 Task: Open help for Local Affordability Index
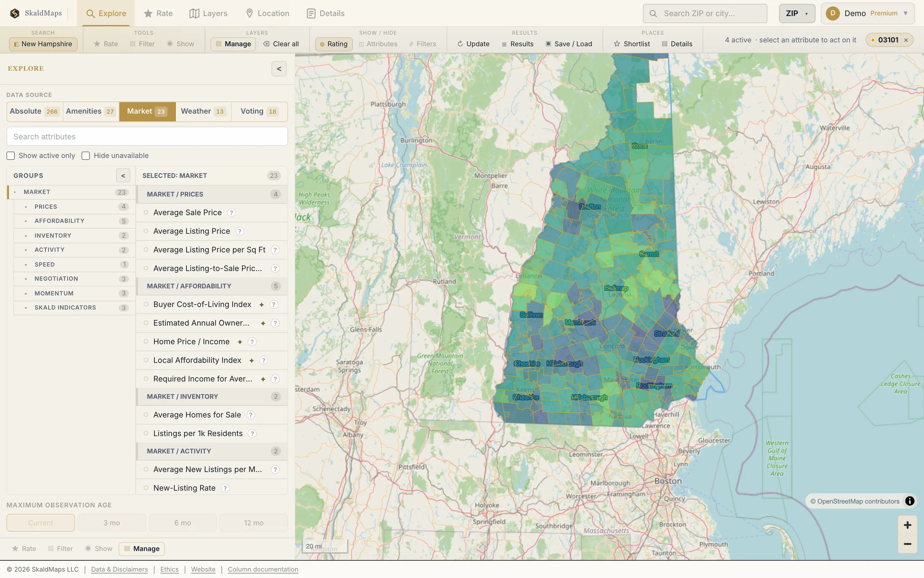pyautogui.click(x=264, y=360)
